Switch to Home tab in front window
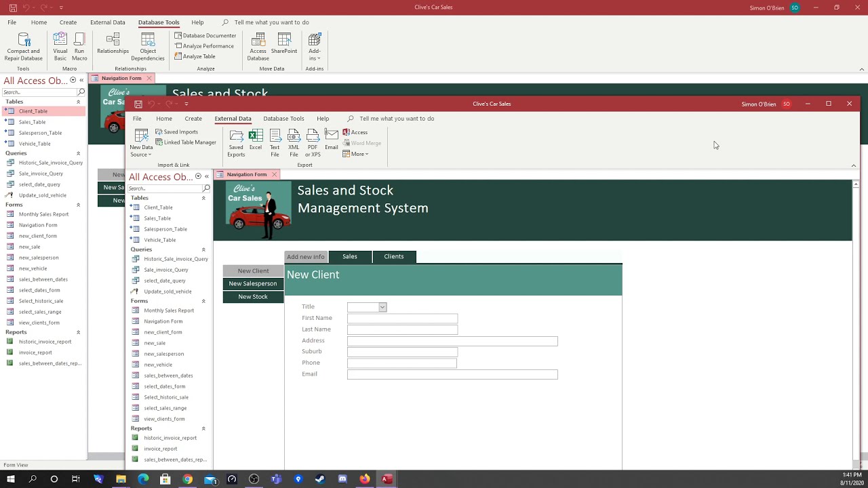 coord(164,119)
